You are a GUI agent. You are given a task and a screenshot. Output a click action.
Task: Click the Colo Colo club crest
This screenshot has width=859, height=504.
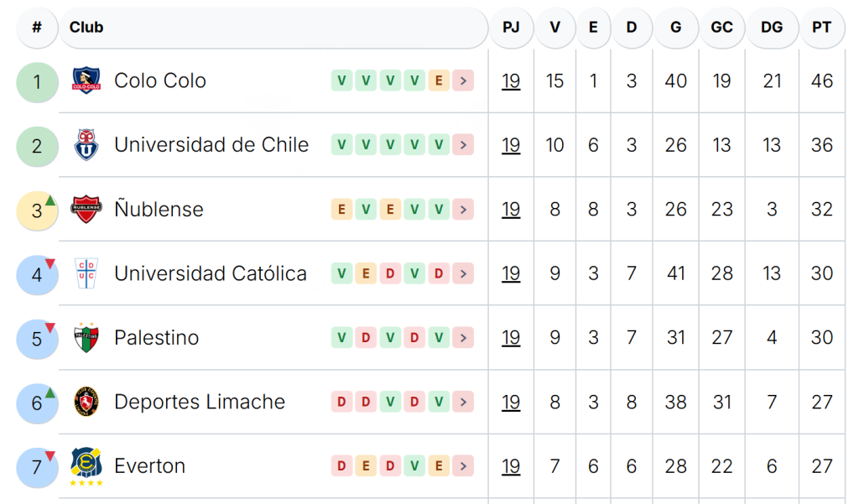pos(86,81)
